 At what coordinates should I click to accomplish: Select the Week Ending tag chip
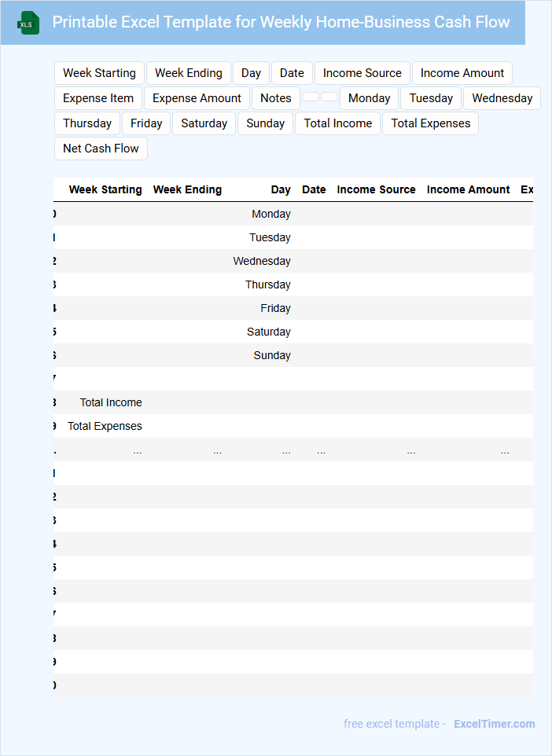[189, 73]
